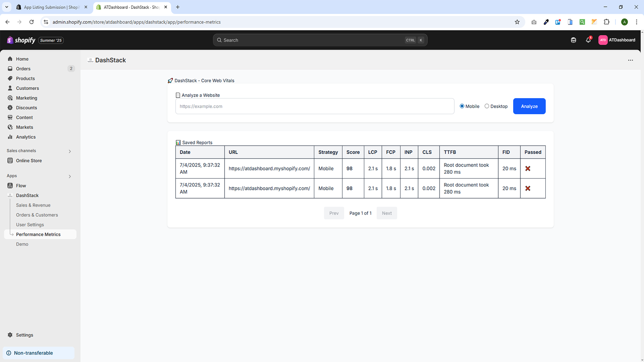Open a new browser tab
The height and width of the screenshot is (362, 644).
(178, 7)
